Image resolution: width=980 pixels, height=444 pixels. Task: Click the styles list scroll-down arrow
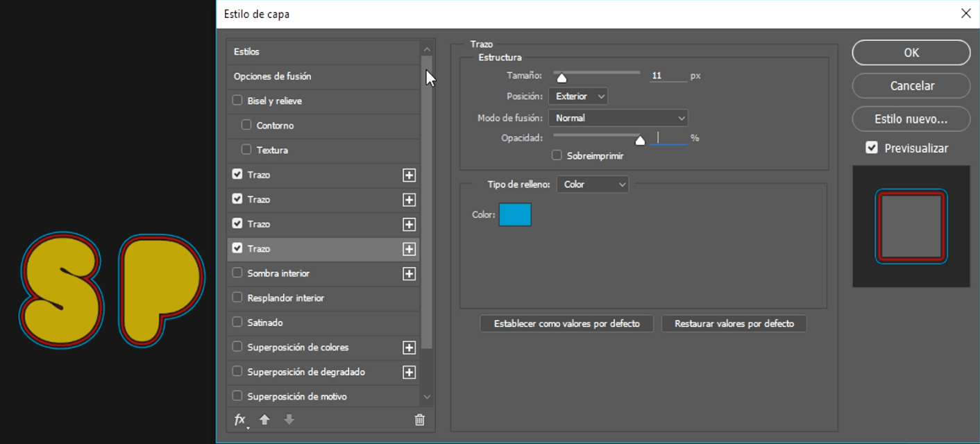(427, 397)
